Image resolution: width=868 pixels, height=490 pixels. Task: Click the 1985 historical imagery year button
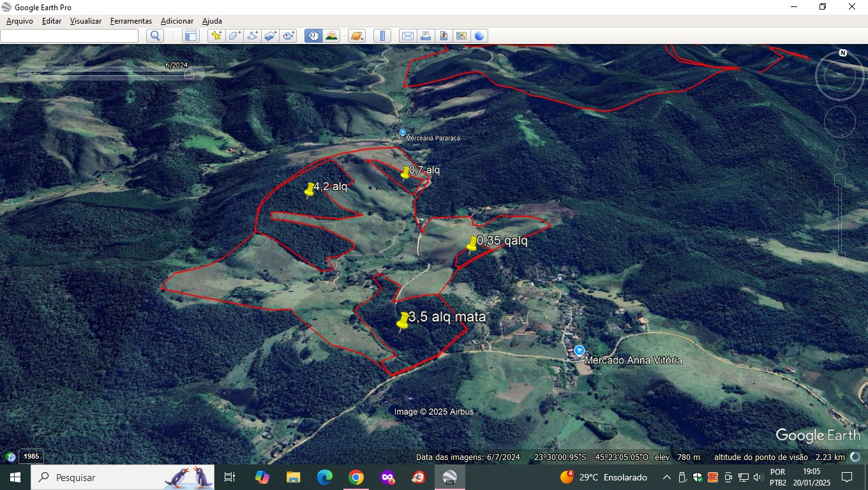31,456
